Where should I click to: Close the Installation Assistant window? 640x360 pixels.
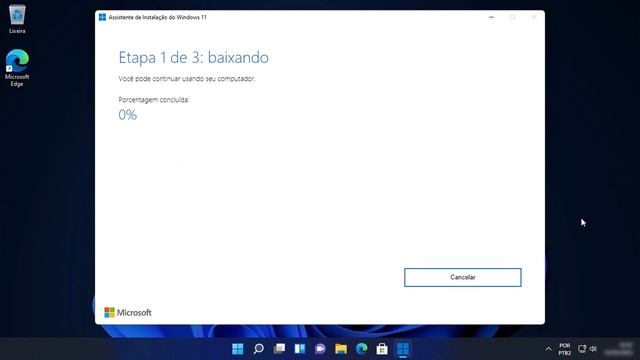pyautogui.click(x=534, y=17)
